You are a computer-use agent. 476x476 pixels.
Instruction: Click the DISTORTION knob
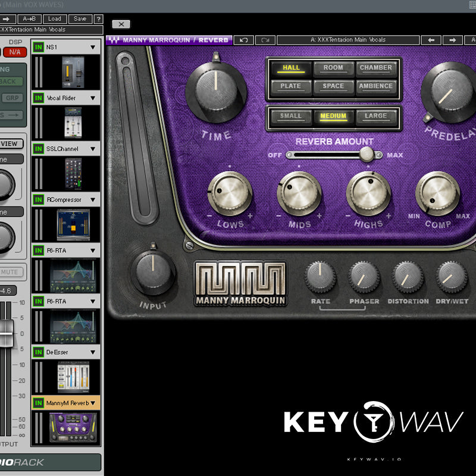coord(408,277)
